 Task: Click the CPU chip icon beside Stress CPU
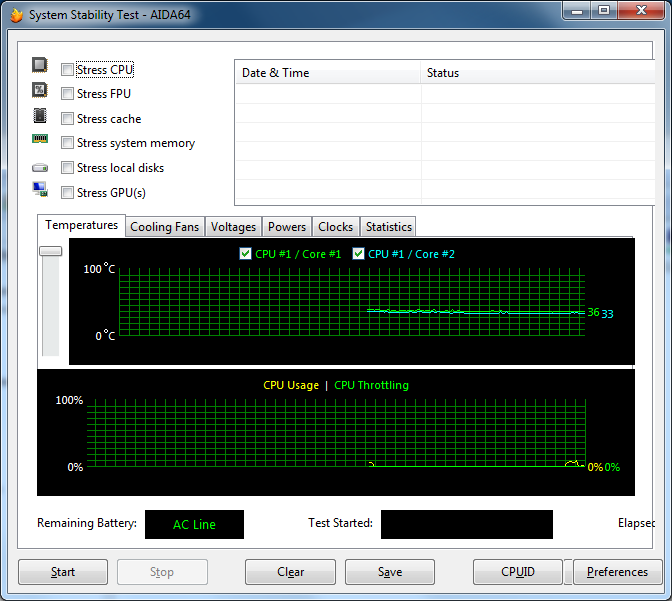40,65
